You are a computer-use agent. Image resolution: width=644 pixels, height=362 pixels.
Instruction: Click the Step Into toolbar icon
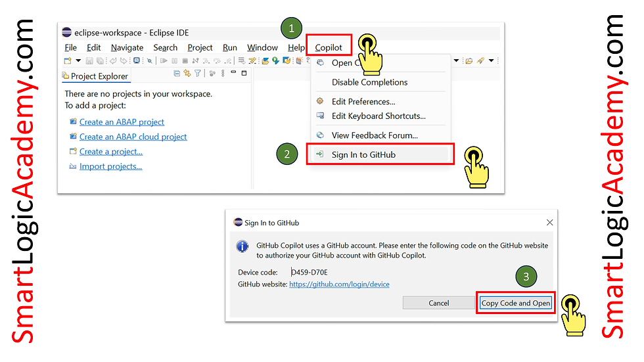click(x=206, y=60)
